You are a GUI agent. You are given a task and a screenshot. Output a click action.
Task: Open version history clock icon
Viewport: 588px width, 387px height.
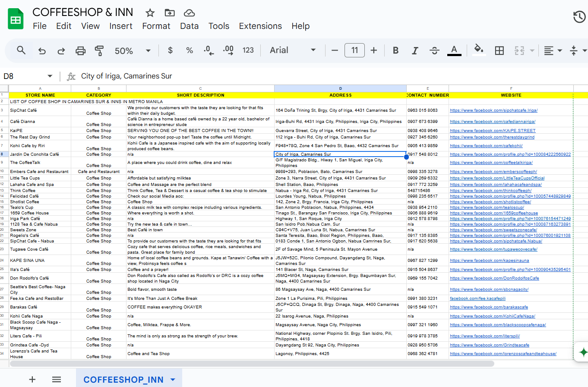point(579,17)
